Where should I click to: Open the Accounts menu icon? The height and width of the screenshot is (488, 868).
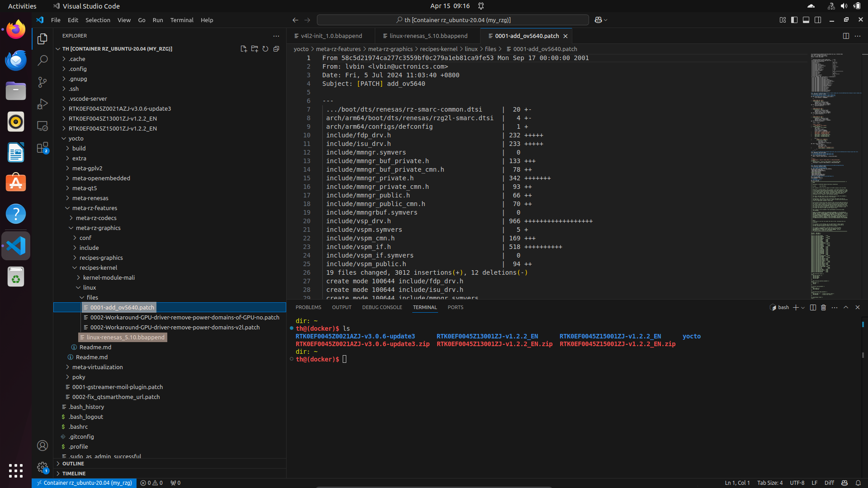(42, 446)
